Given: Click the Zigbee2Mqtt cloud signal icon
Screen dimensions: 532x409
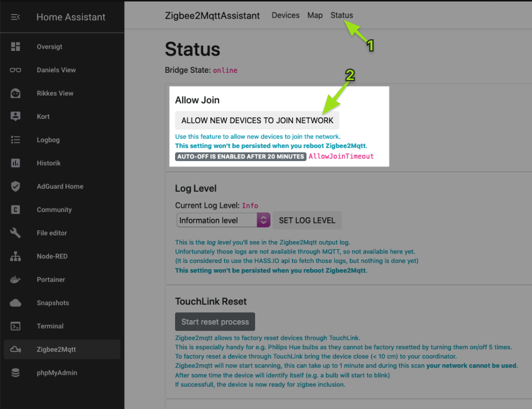Looking at the screenshot, I should click(15, 349).
